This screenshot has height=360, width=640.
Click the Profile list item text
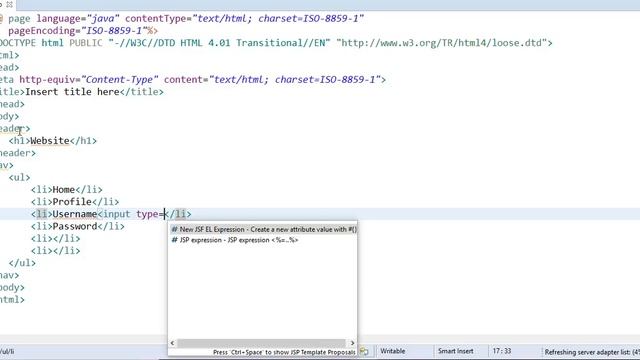click(72, 202)
